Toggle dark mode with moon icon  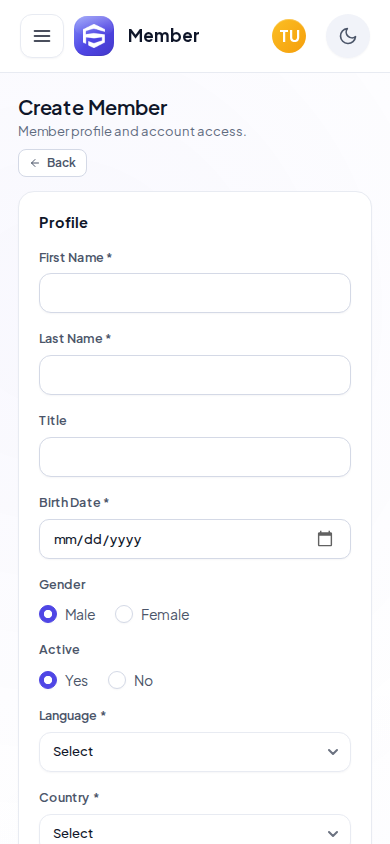tap(348, 36)
